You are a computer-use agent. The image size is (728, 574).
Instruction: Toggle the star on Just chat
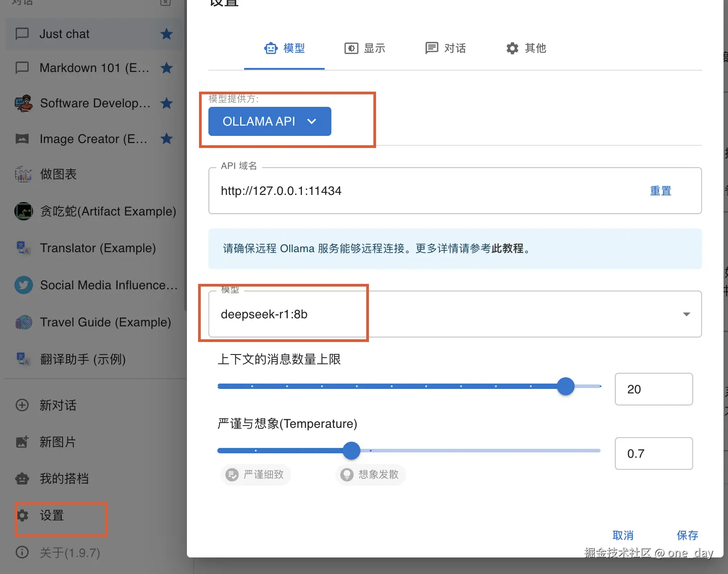[x=167, y=34]
